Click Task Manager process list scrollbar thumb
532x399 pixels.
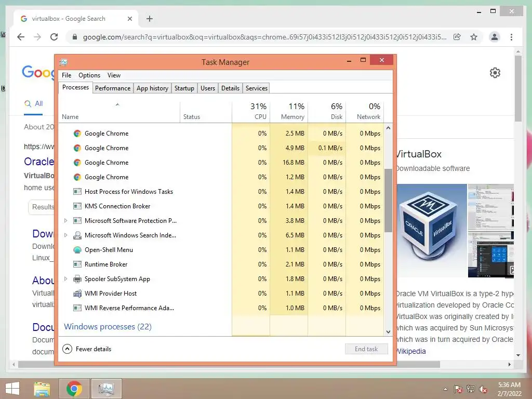tap(388, 200)
